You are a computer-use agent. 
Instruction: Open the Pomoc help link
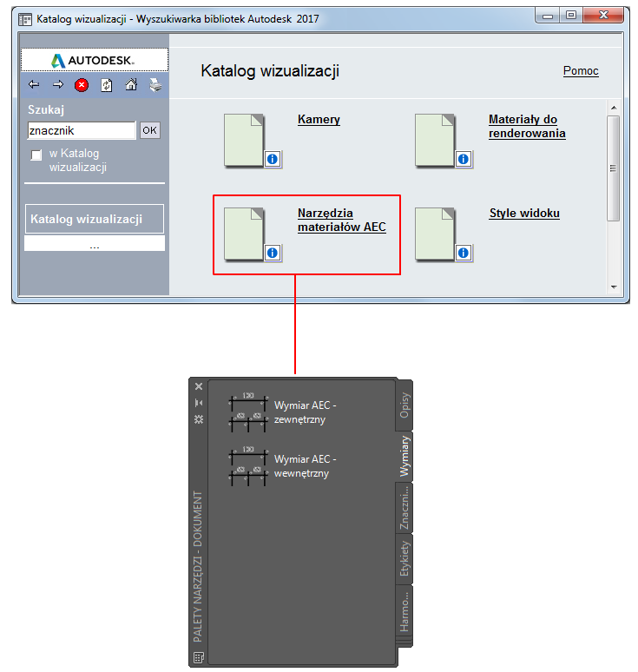tap(581, 70)
